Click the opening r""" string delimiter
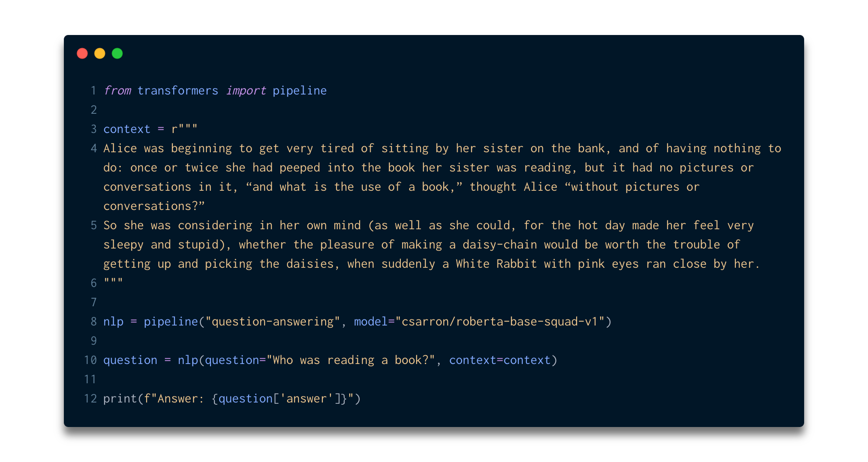This screenshot has height=462, width=868. pos(185,129)
